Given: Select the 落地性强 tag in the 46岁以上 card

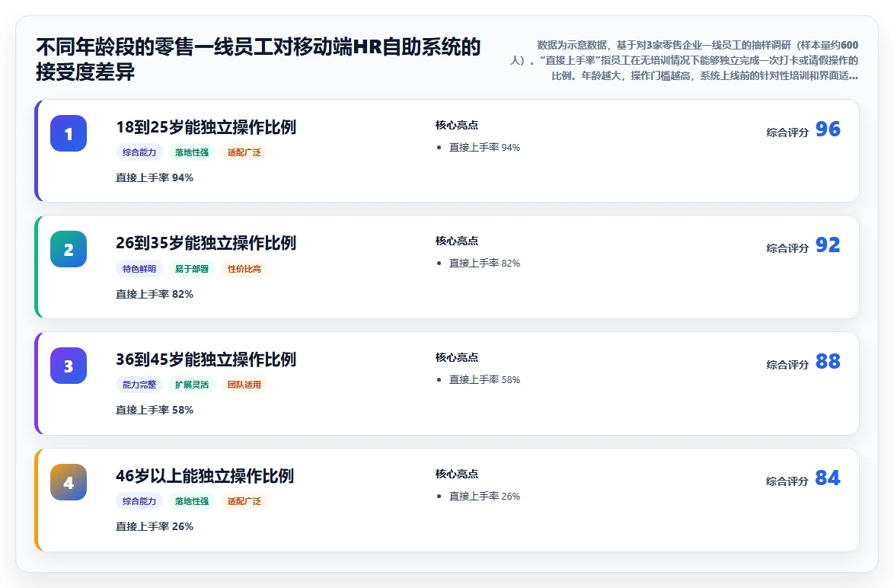Looking at the screenshot, I should click(x=192, y=500).
